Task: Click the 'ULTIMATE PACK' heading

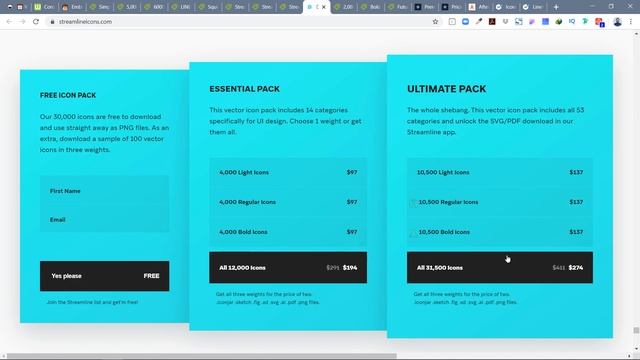Action: pyautogui.click(x=447, y=89)
